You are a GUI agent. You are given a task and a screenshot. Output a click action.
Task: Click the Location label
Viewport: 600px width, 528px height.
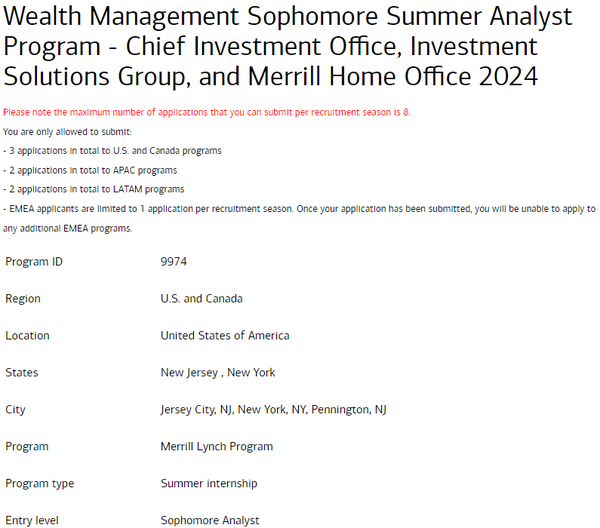[x=27, y=336]
